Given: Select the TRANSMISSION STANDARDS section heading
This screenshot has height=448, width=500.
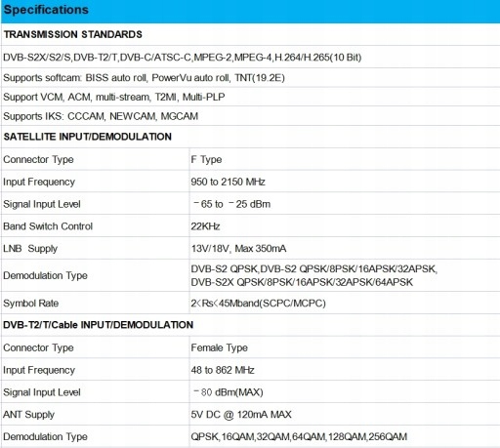Looking at the screenshot, I should [x=73, y=34].
